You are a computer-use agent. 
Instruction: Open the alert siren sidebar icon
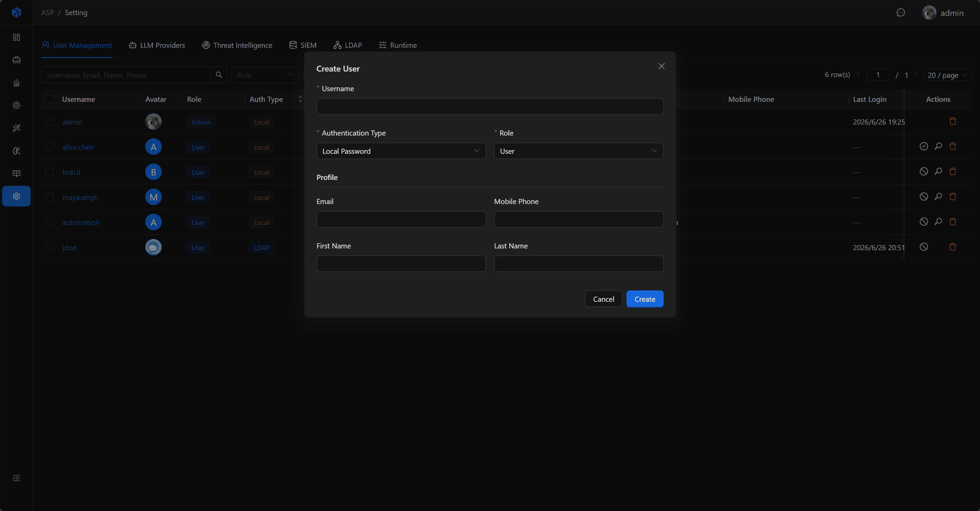[x=17, y=83]
